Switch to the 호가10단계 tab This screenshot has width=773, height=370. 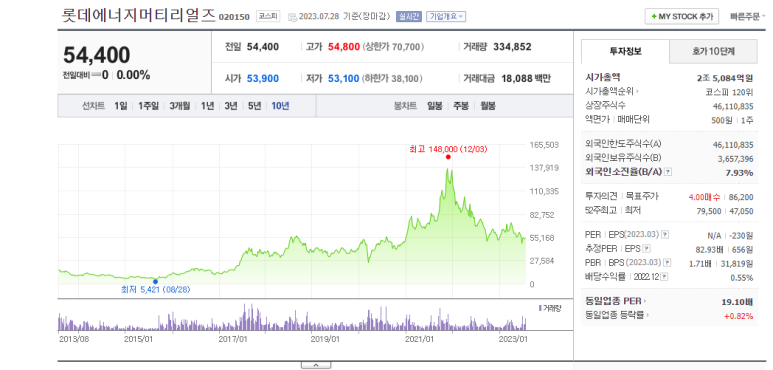713,51
